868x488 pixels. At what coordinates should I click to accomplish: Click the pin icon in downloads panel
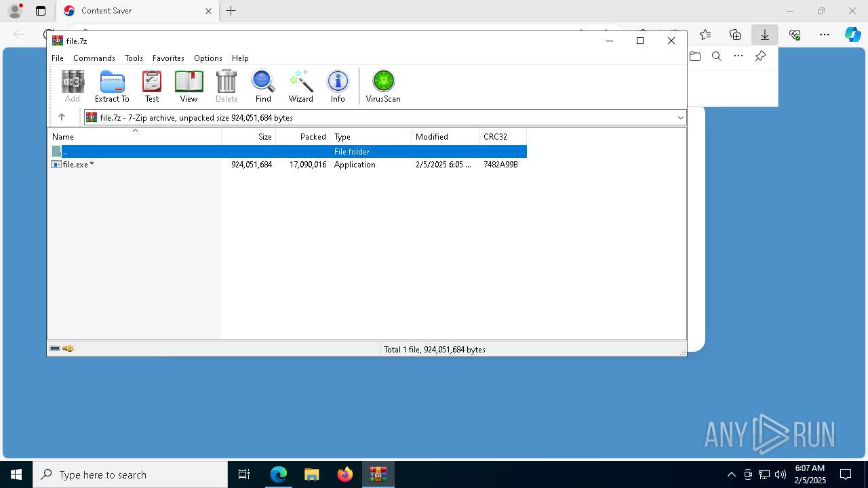tap(760, 56)
